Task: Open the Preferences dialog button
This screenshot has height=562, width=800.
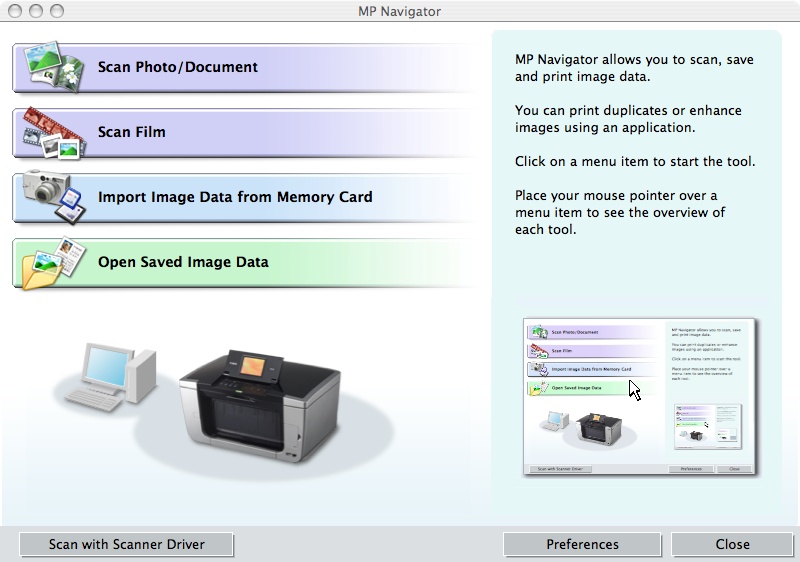Action: coord(582,544)
